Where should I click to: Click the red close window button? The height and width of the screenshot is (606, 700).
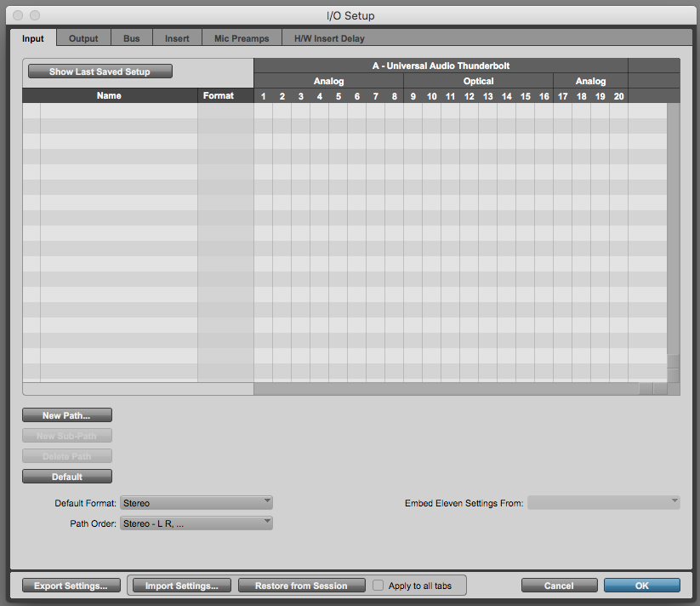coord(17,16)
